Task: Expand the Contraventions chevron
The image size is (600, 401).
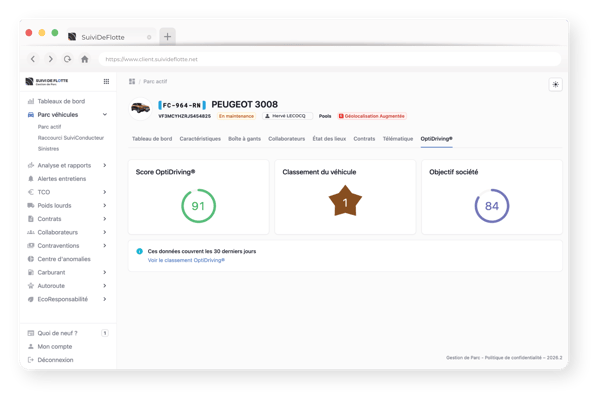Action: [x=105, y=246]
